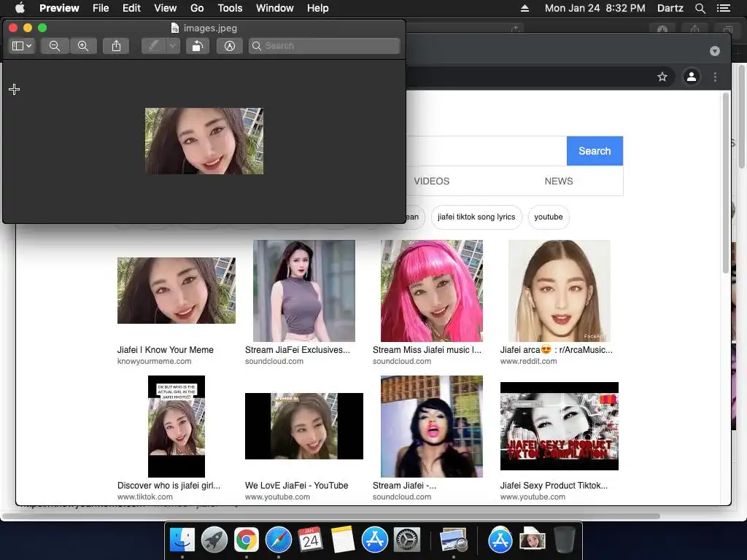Click the knowyourmeme.com source text
Image resolution: width=747 pixels, height=560 pixels.
tap(155, 362)
